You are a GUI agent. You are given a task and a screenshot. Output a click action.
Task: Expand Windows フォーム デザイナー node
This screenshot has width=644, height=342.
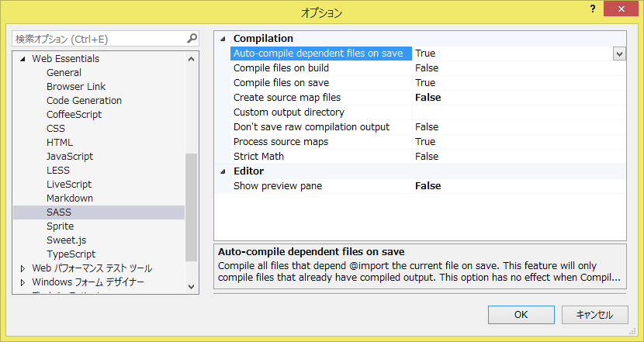pos(23,282)
